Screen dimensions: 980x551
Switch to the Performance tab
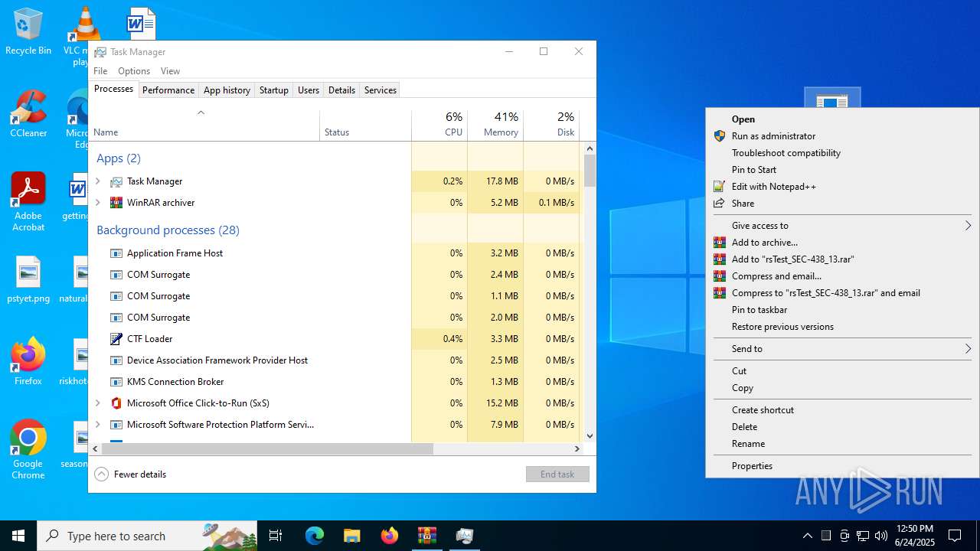point(168,90)
